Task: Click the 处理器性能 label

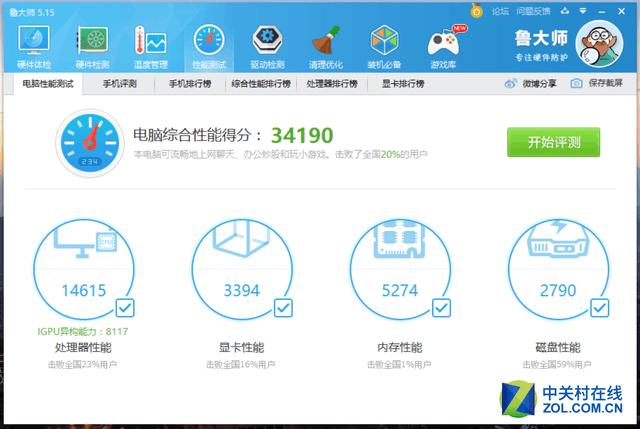Action: click(x=83, y=347)
